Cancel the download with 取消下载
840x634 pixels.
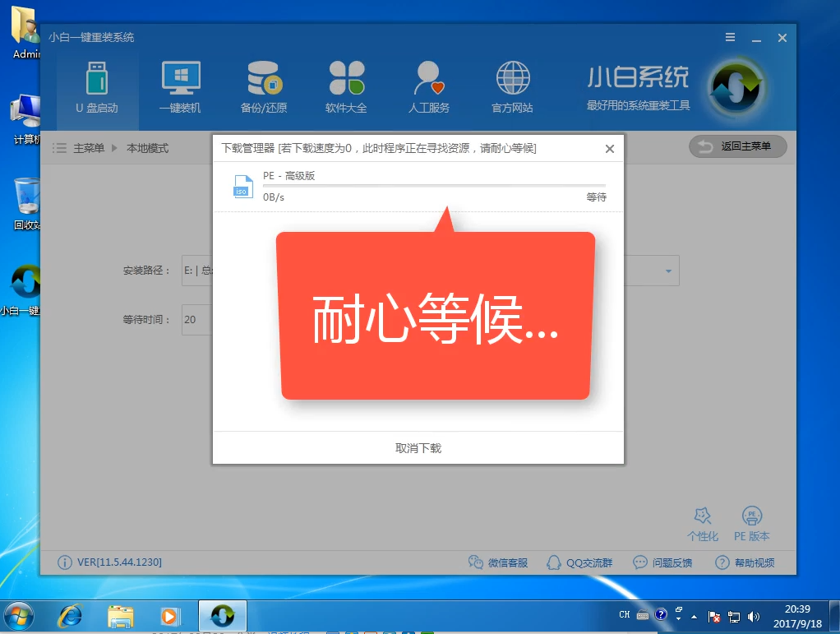418,448
